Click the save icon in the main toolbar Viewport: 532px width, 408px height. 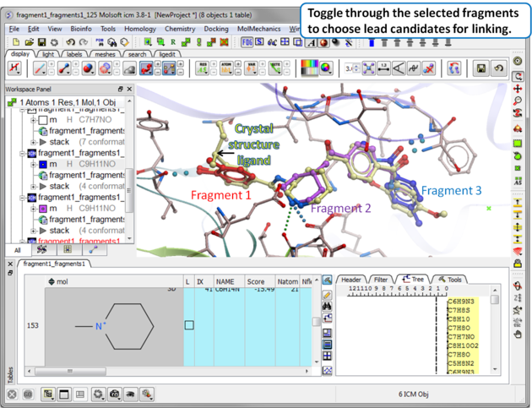(x=42, y=42)
